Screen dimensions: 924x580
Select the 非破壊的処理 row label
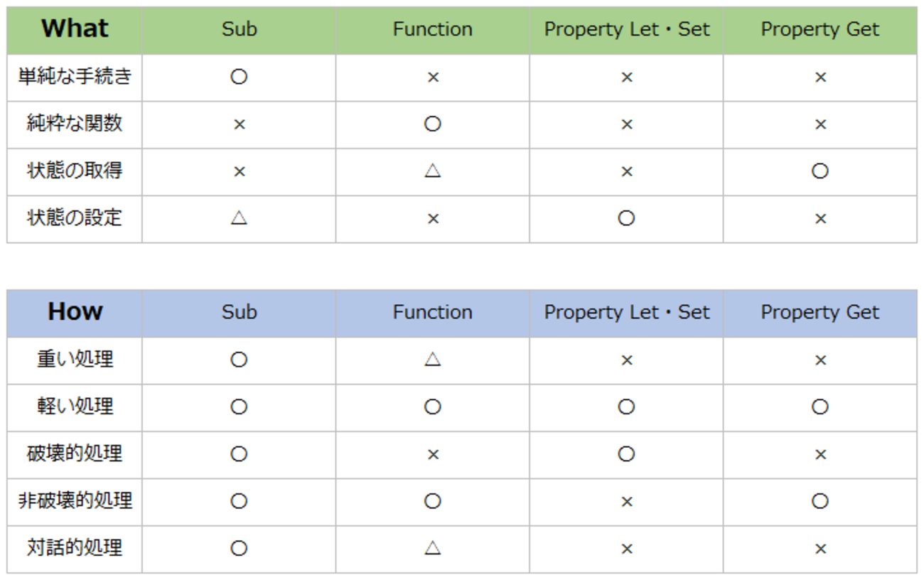(75, 501)
